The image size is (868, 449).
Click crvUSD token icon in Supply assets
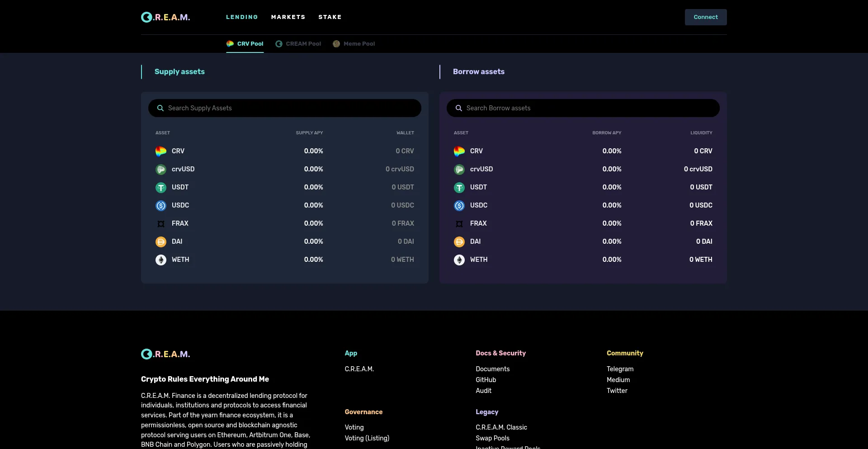(x=161, y=169)
